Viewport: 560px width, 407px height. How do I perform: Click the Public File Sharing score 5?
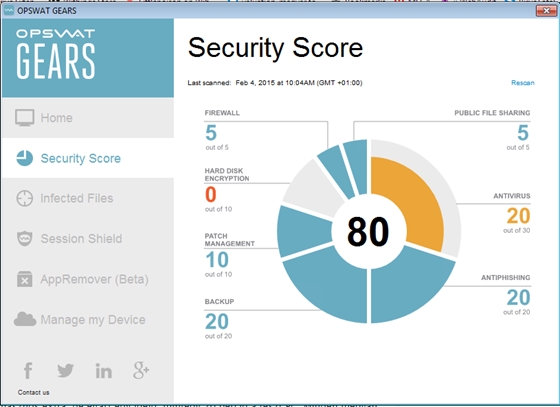[x=523, y=133]
